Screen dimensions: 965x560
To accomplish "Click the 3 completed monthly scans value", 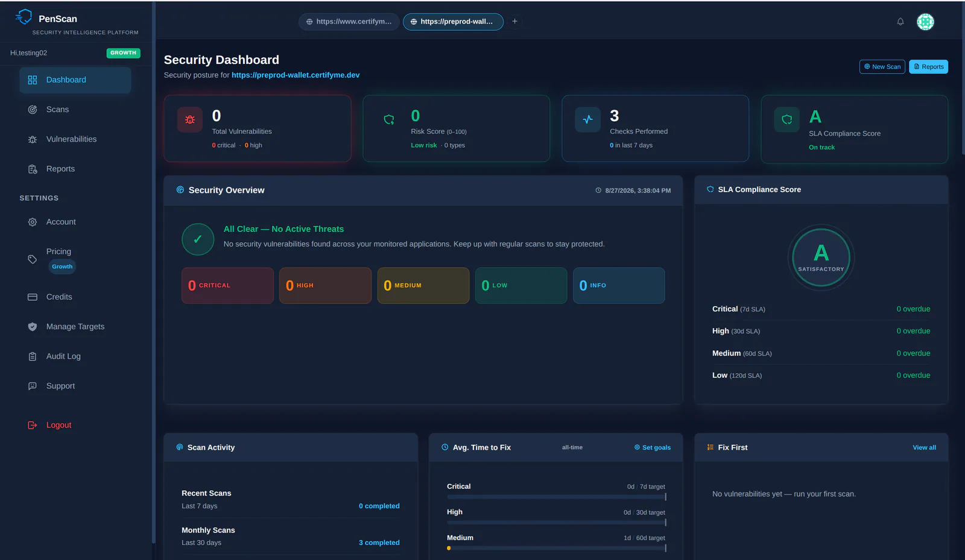I will (x=379, y=543).
